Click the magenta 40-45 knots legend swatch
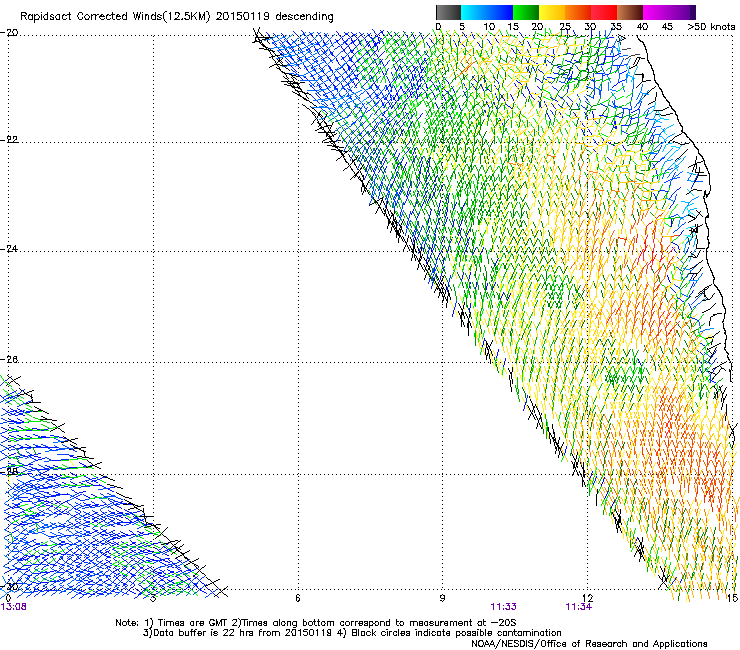Image resolution: width=740 pixels, height=650 pixels. [x=656, y=12]
